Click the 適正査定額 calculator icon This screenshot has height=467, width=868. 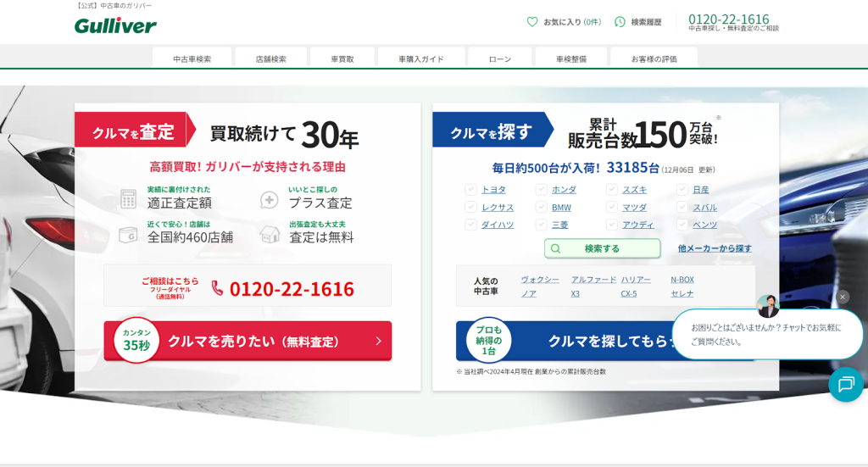(128, 199)
